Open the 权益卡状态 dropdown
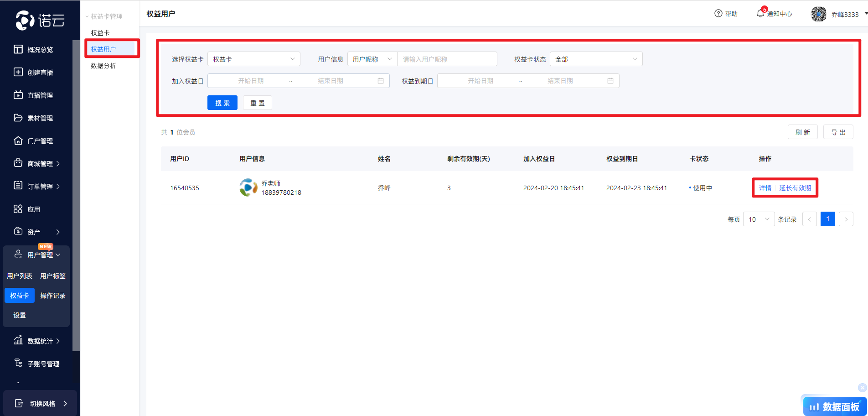The height and width of the screenshot is (416, 868). pyautogui.click(x=596, y=59)
